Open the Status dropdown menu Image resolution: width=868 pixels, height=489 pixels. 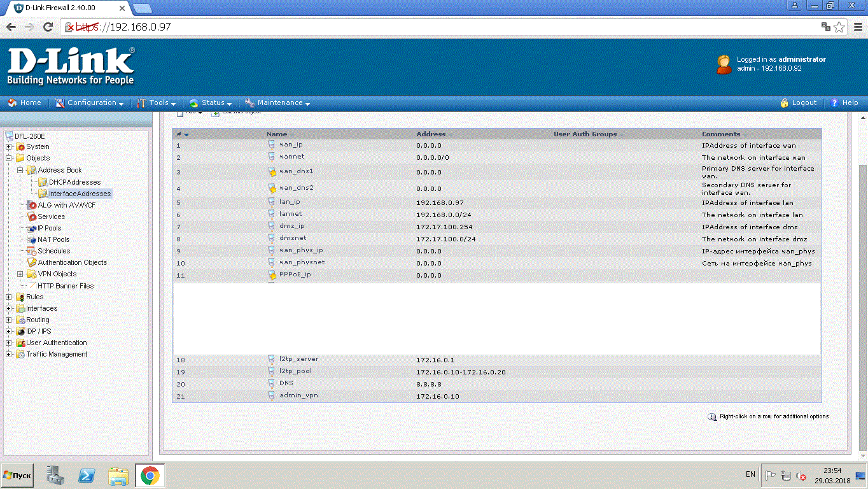[211, 103]
